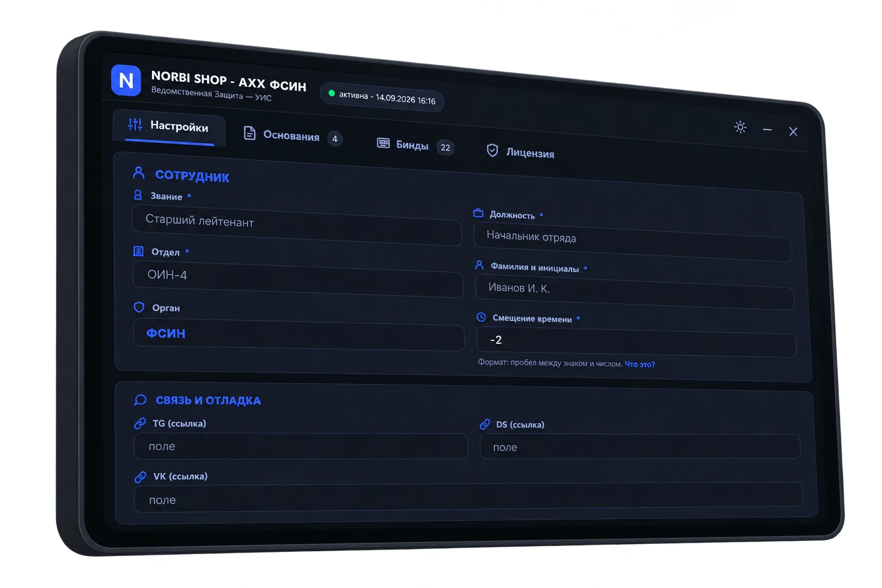
Task: Click the badge 22 on Бинды tab
Action: [x=446, y=148]
